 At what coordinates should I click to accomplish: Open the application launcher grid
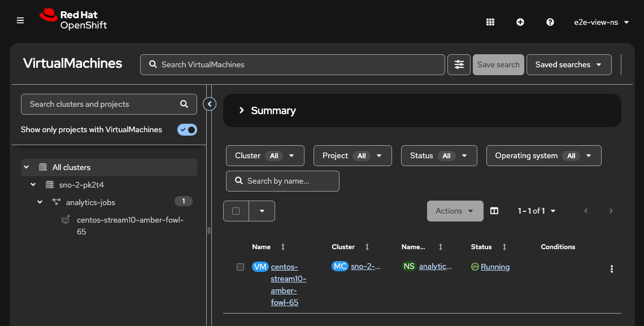(x=490, y=22)
